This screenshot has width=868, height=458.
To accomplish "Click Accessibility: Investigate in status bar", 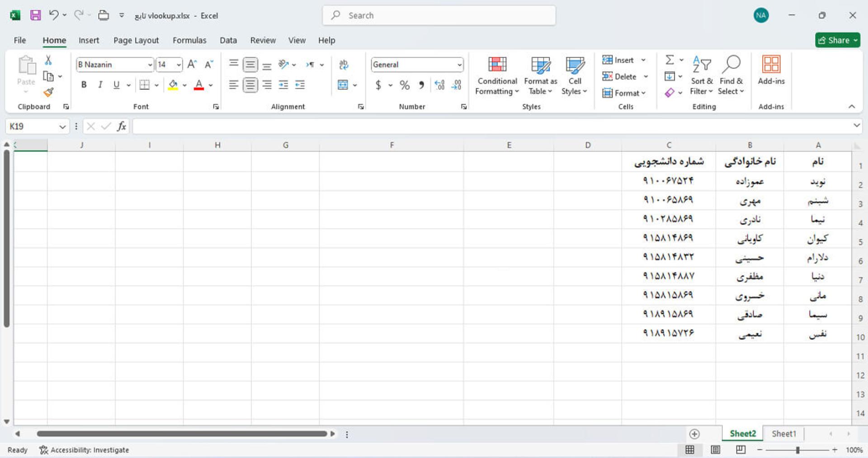I will click(x=84, y=450).
